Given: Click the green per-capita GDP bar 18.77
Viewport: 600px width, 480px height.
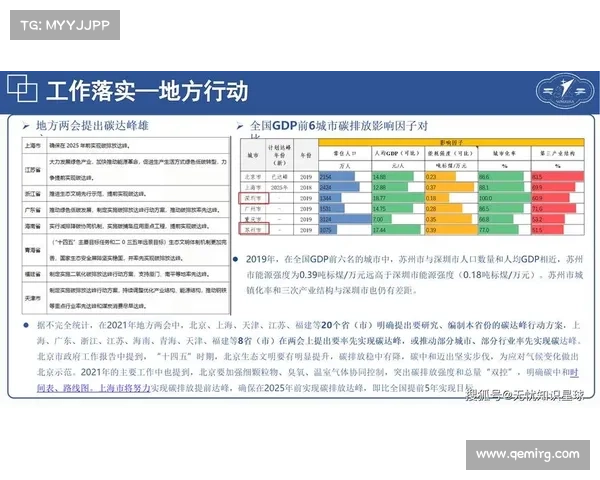Looking at the screenshot, I should point(398,198).
